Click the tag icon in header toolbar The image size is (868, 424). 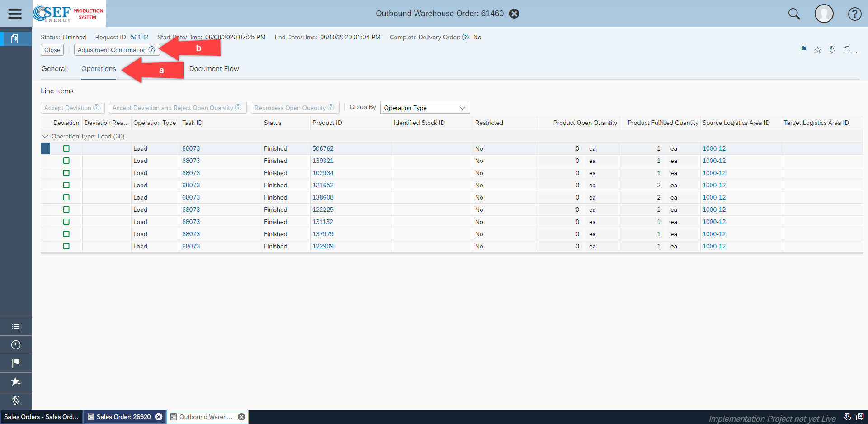[832, 50]
